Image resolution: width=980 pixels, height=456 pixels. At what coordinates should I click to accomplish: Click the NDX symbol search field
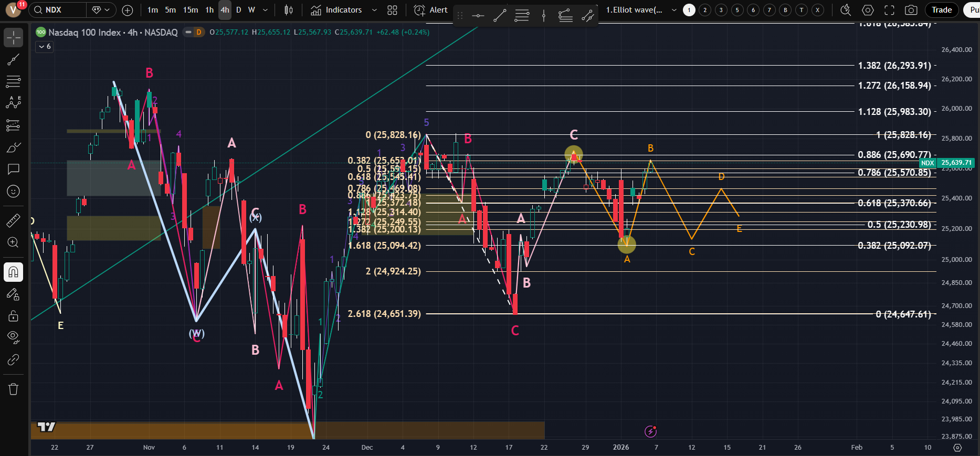[x=58, y=10]
